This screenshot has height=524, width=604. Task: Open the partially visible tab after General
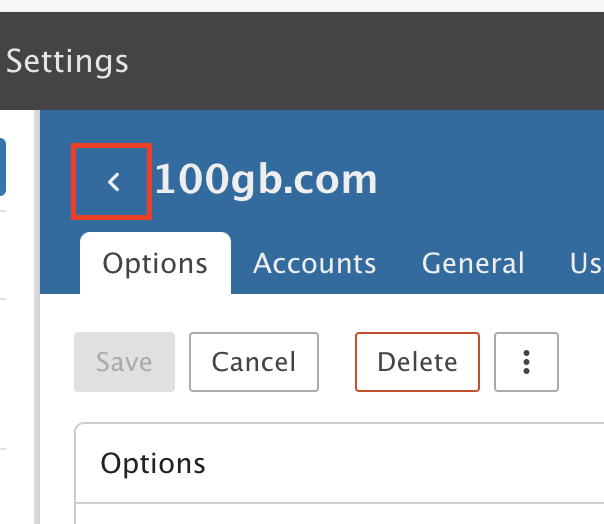[586, 264]
